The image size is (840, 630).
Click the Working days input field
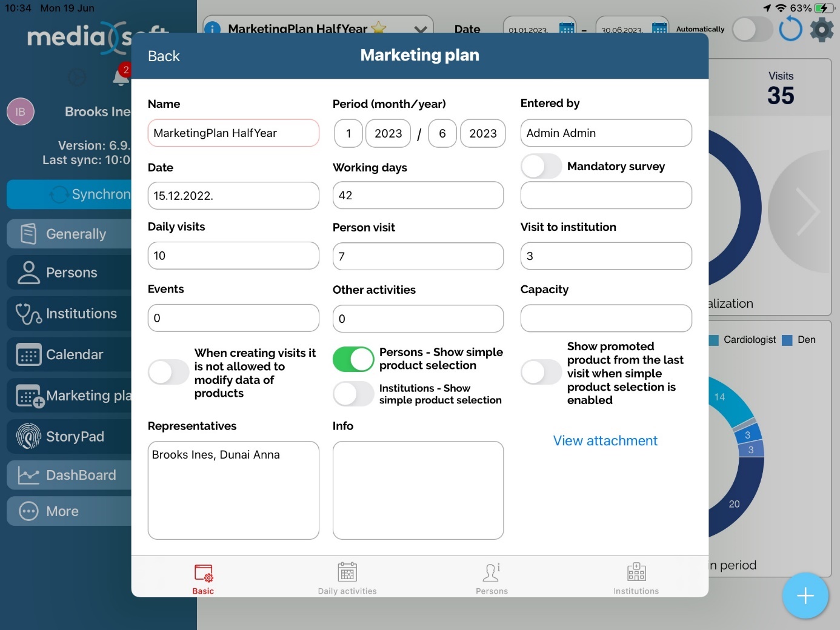point(418,196)
